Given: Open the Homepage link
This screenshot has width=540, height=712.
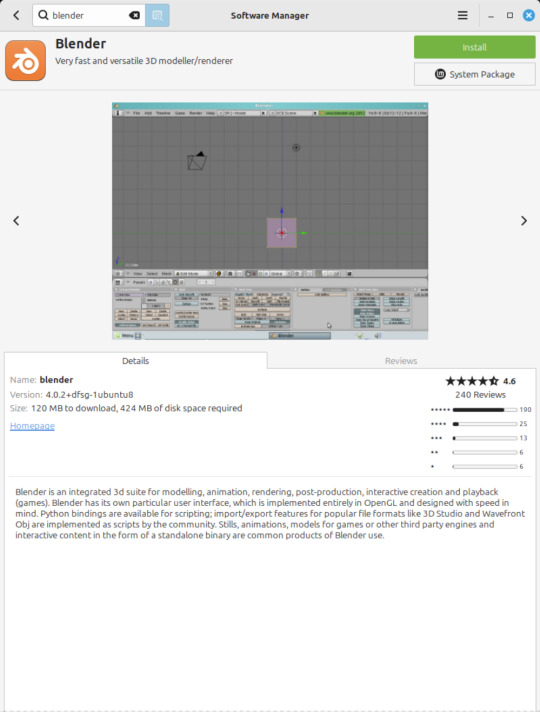Looking at the screenshot, I should coord(32,426).
